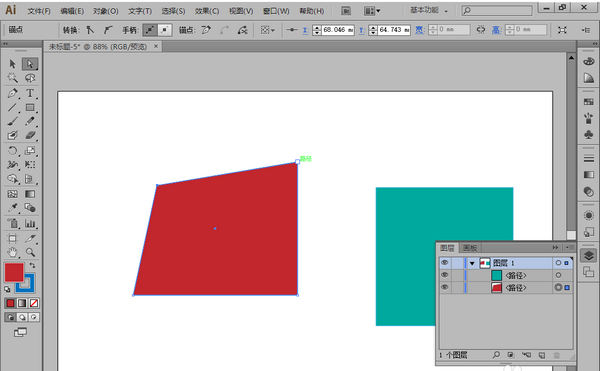Image resolution: width=600 pixels, height=371 pixels.
Task: Select the Hand tool
Action: pyautogui.click(x=12, y=252)
